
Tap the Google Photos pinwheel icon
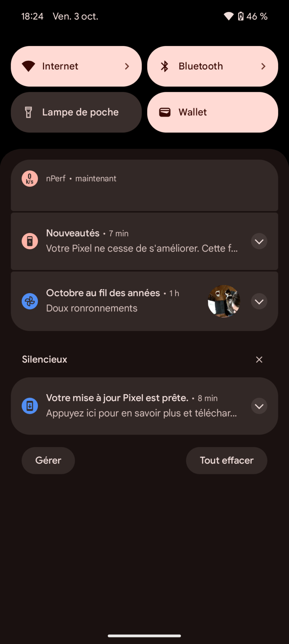click(30, 301)
